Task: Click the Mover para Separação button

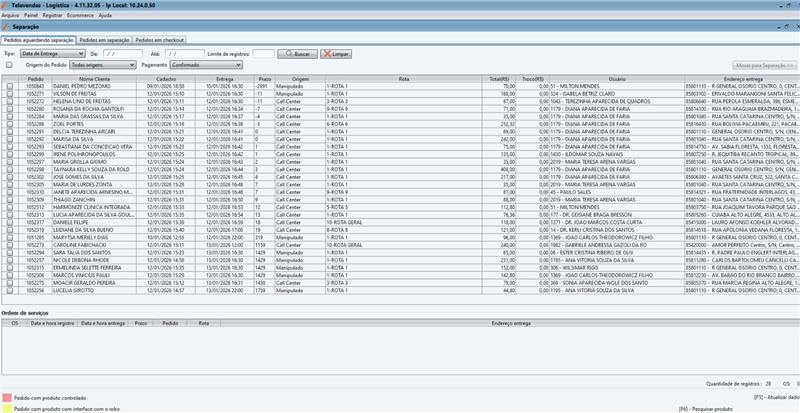Action: point(764,65)
